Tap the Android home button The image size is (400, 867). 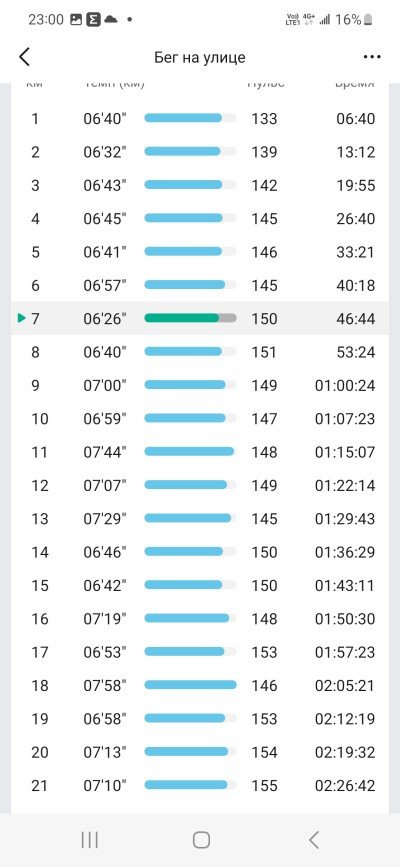point(201,840)
